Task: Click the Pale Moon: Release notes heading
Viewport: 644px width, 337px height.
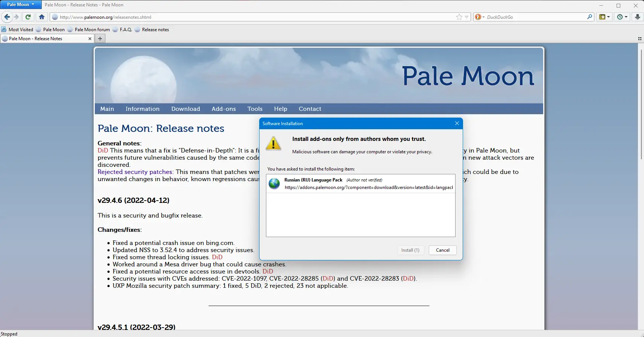Action: coord(161,128)
